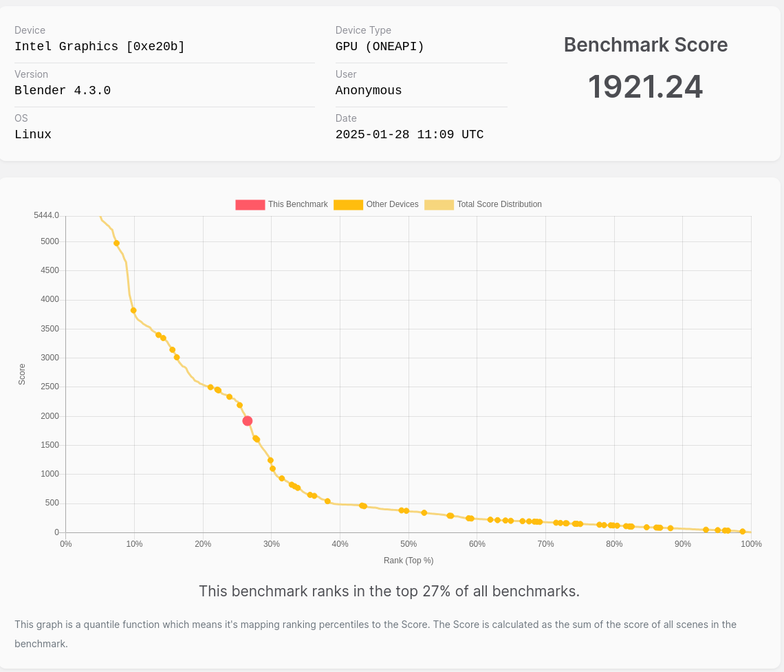Select the orange data point at 10% rank
This screenshot has height=672, width=784.
coord(133,310)
